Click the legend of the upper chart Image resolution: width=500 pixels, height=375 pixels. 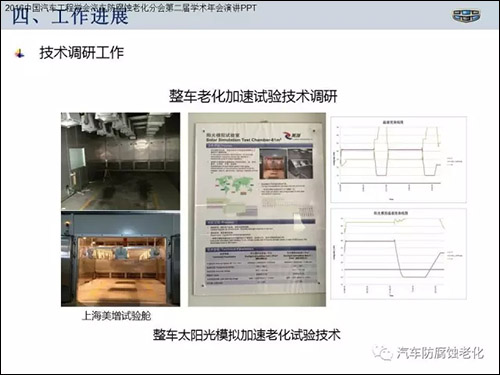tap(454, 162)
